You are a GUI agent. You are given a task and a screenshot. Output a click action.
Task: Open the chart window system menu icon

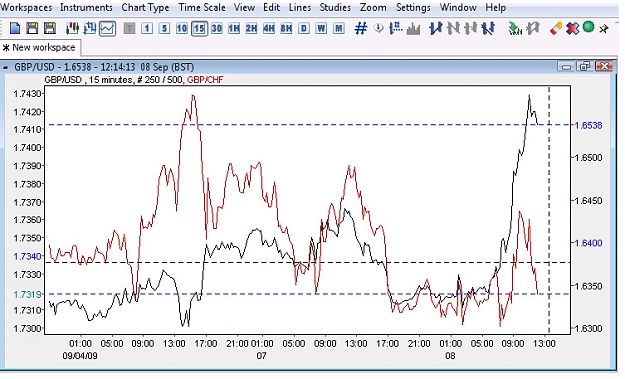coord(5,67)
